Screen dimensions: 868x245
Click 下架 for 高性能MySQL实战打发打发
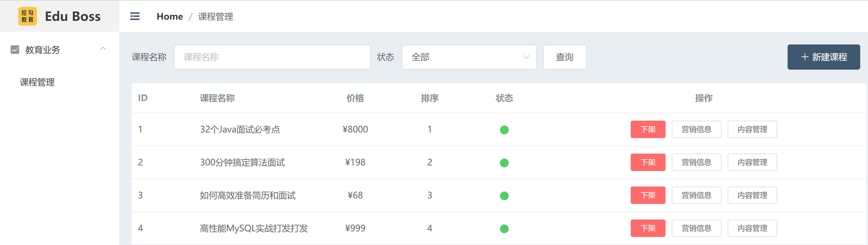[x=648, y=229]
